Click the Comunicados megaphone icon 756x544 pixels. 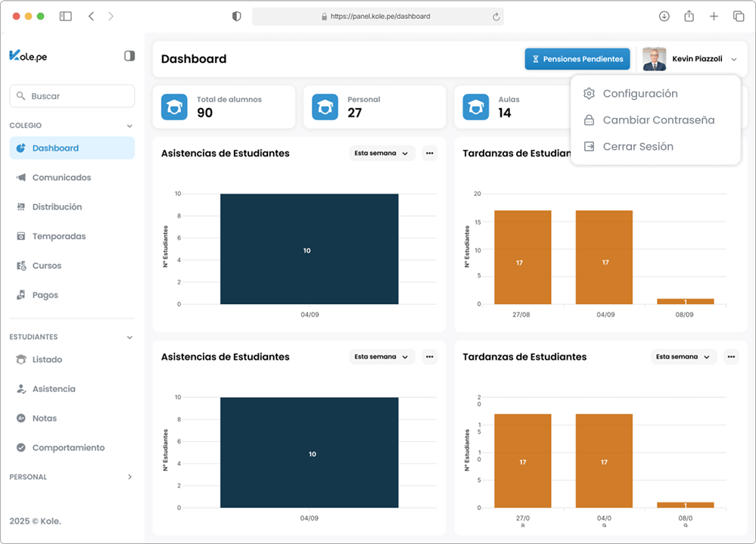click(x=21, y=178)
